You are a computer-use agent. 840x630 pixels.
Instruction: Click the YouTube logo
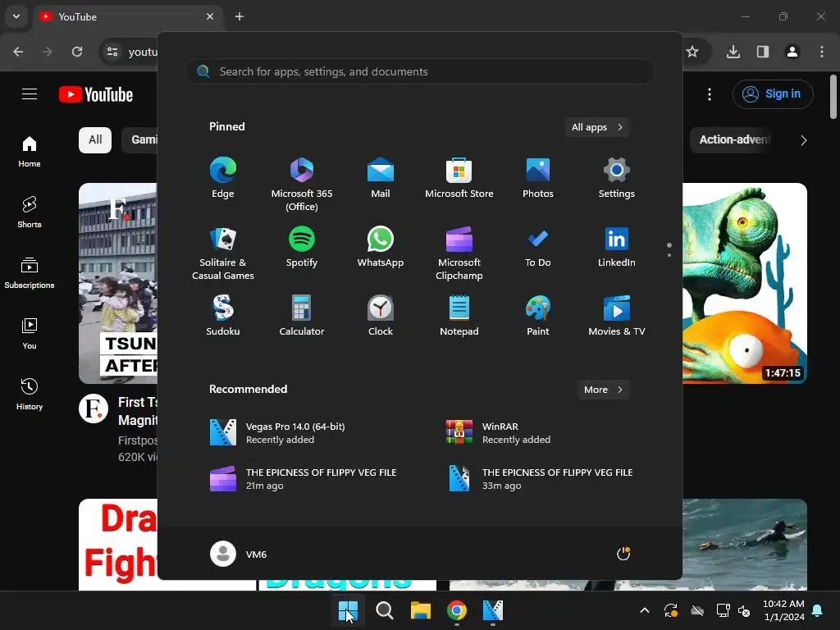click(x=96, y=94)
